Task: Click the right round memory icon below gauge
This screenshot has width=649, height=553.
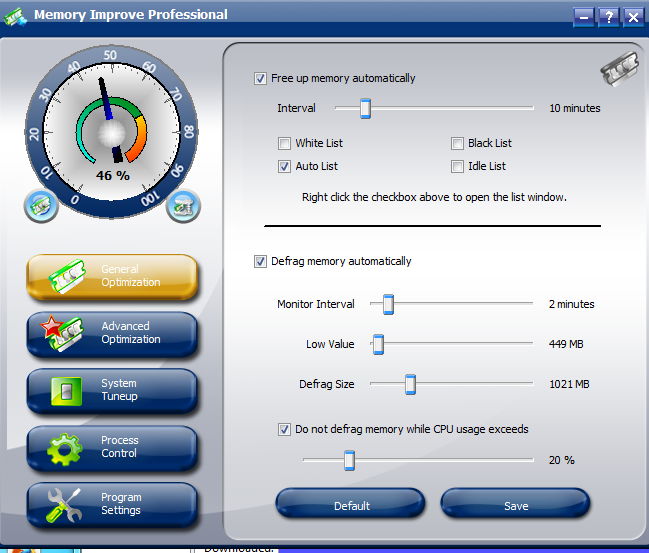Action: point(183,206)
